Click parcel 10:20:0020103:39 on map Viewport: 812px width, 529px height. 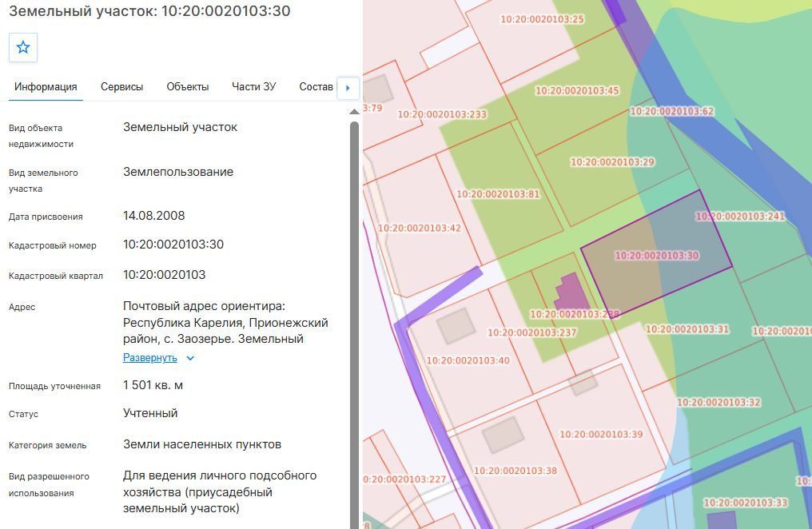601,435
